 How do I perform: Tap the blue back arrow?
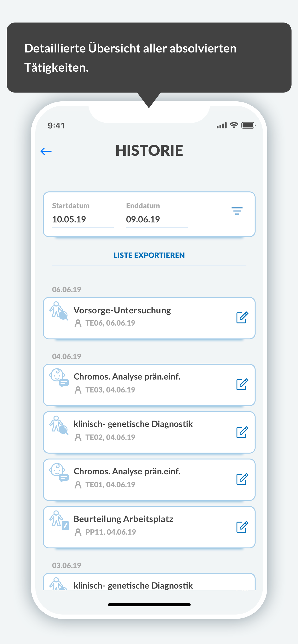coord(46,151)
